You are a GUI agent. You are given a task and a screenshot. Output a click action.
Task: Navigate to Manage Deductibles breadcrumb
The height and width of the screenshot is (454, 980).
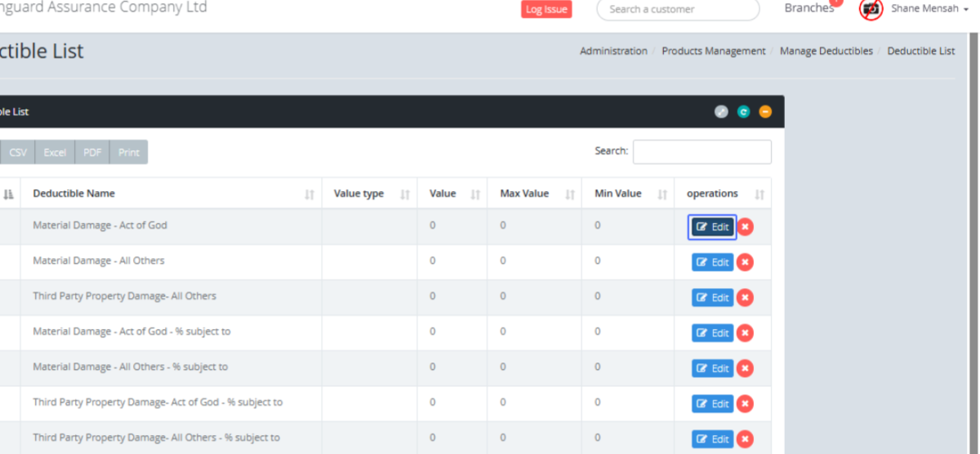[x=826, y=51]
